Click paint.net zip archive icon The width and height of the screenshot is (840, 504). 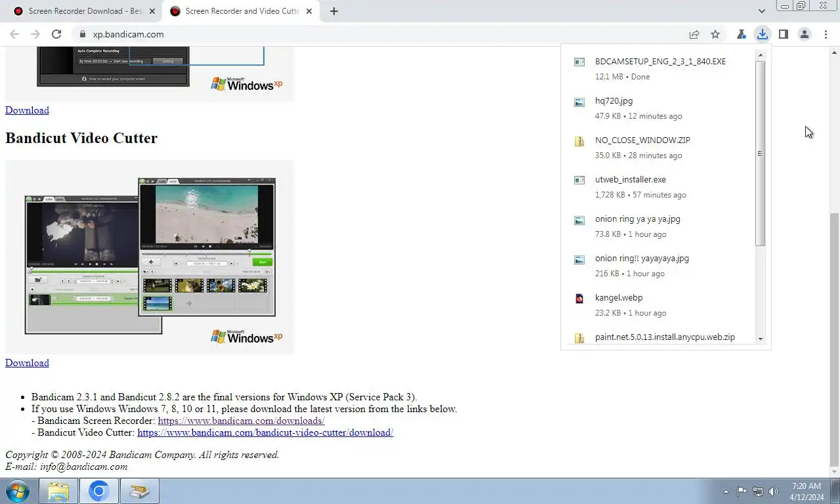(x=579, y=338)
